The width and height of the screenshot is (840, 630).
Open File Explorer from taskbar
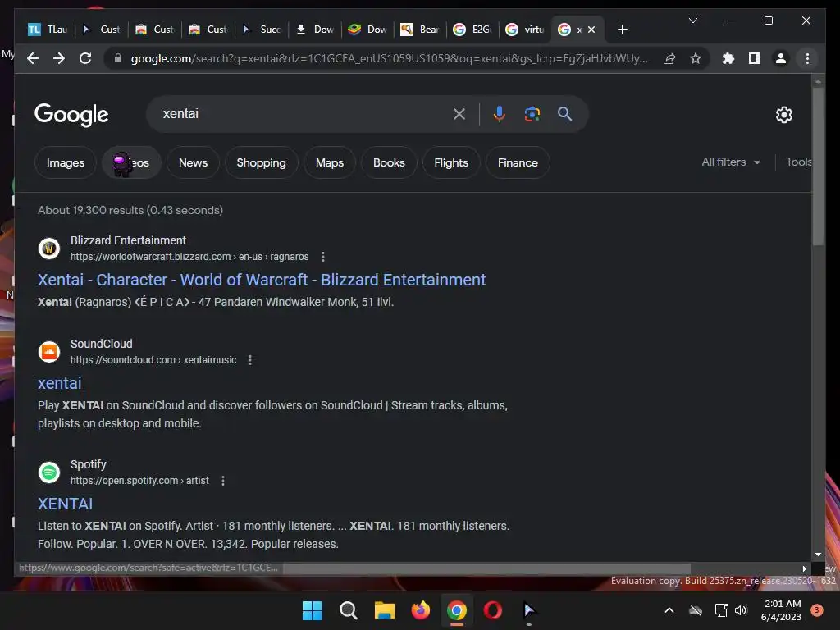pos(384,610)
